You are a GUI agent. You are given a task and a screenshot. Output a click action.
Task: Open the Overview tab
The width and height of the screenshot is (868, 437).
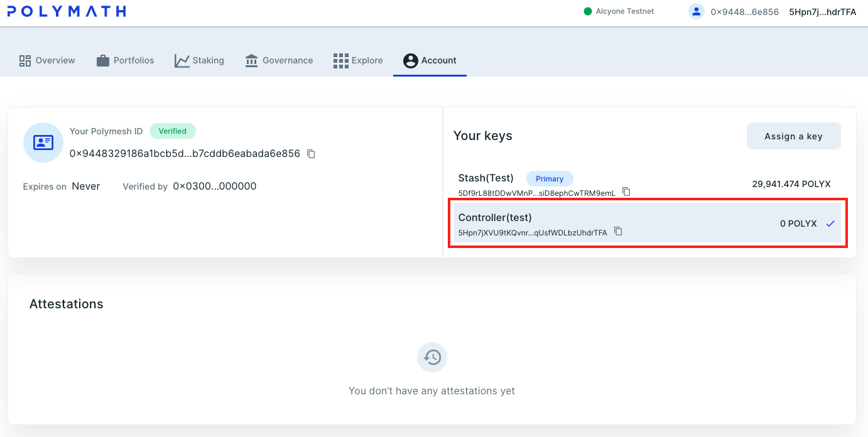(47, 60)
